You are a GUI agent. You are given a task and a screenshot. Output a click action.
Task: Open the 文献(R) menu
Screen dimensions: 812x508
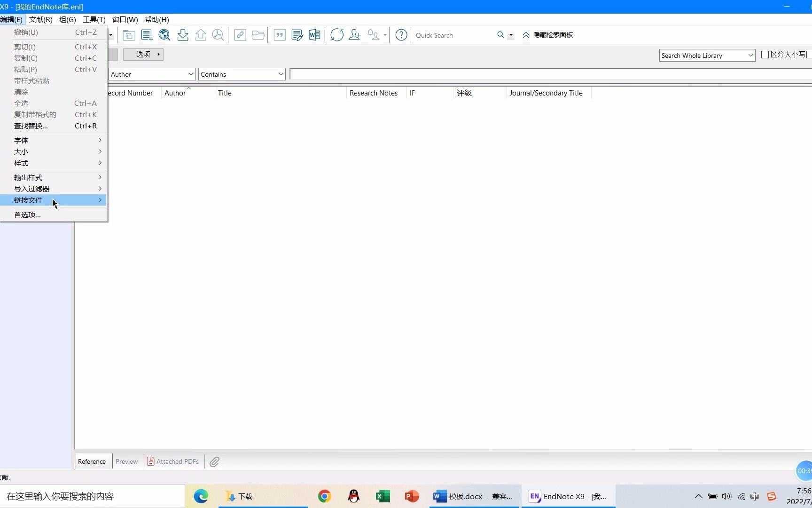(x=40, y=19)
